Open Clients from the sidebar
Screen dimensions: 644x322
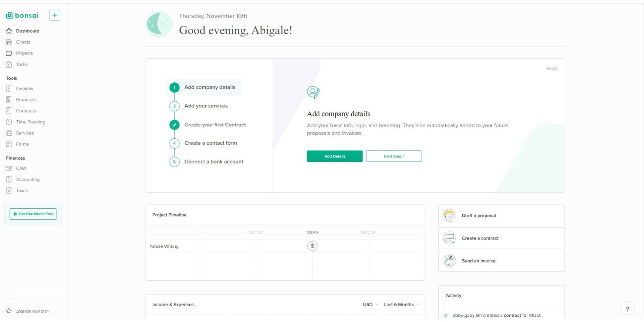tap(23, 42)
